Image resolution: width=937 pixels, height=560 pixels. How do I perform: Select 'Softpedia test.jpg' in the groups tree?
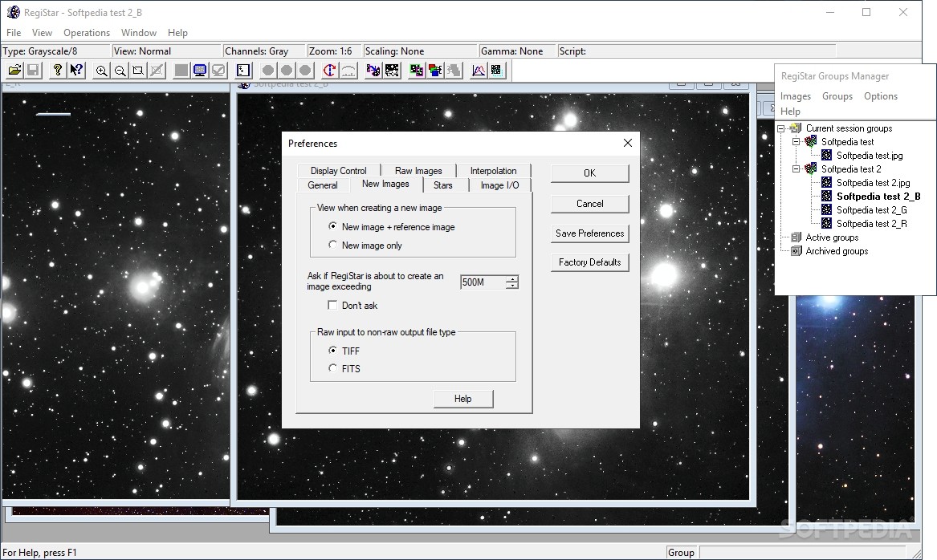[x=870, y=155]
